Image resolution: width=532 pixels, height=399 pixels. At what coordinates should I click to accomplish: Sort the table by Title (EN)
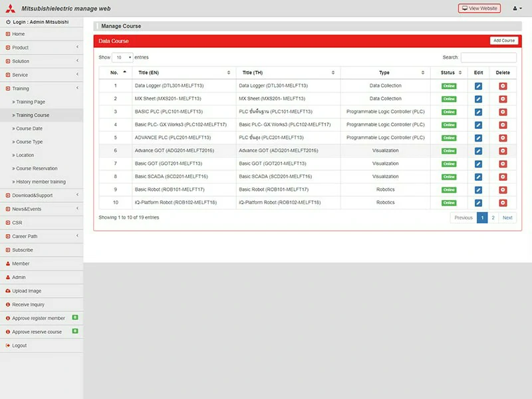[x=184, y=72]
